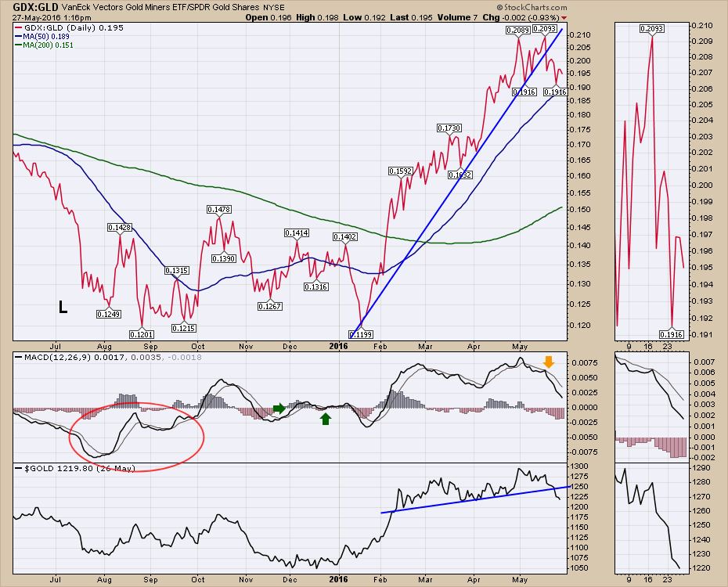Click the 0.1249 low label
The image size is (728, 587).
click(x=109, y=314)
